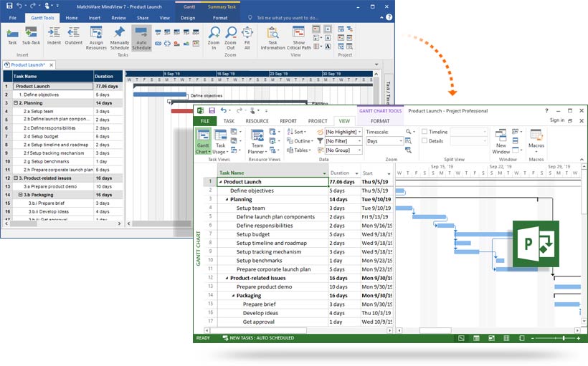Image resolution: width=588 pixels, height=366 pixels.
Task: Click Task Usage icon in Project
Action: [221, 141]
